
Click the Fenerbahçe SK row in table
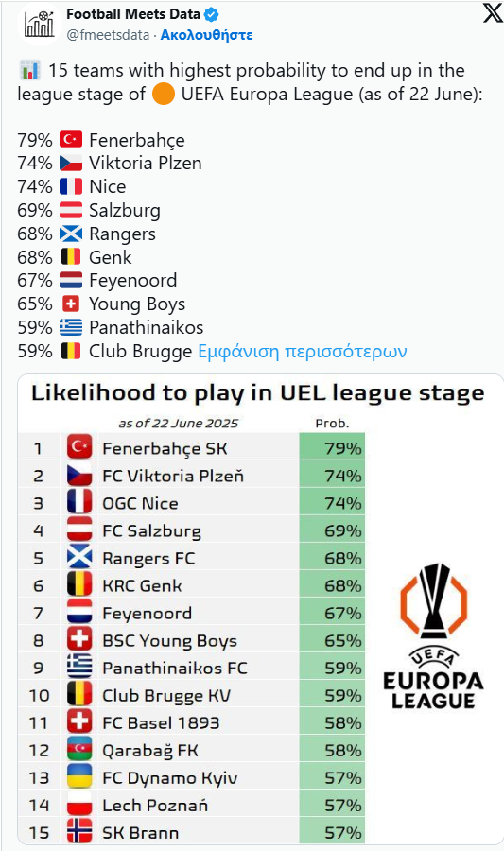pos(192,448)
